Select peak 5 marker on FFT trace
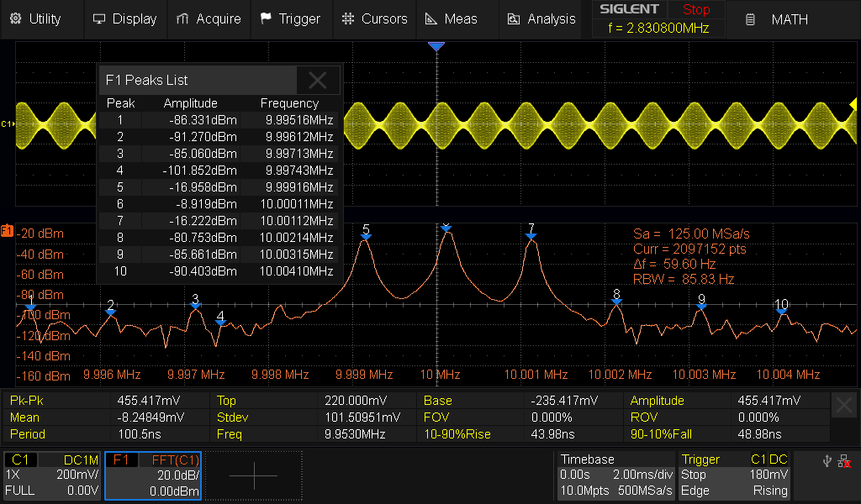This screenshot has width=861, height=504. [366, 238]
